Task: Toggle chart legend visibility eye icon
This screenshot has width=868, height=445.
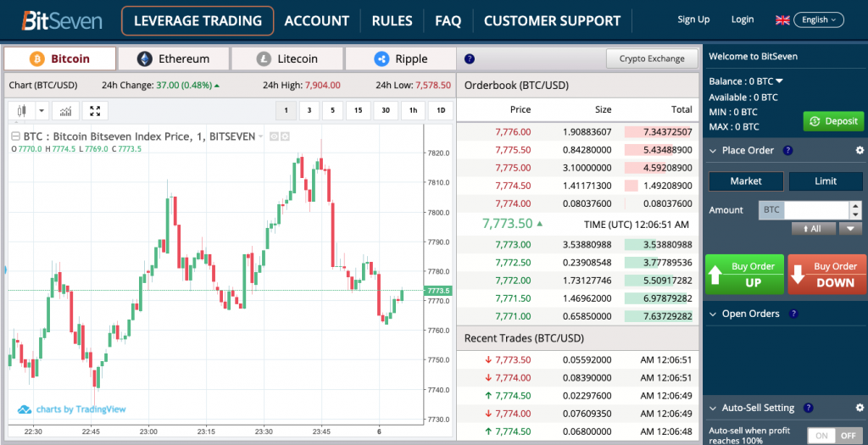Action: 274,136
